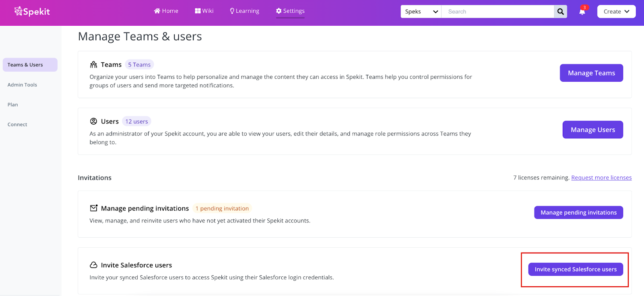Select Teams & Users in sidebar
The width and height of the screenshot is (644, 296).
coord(30,65)
